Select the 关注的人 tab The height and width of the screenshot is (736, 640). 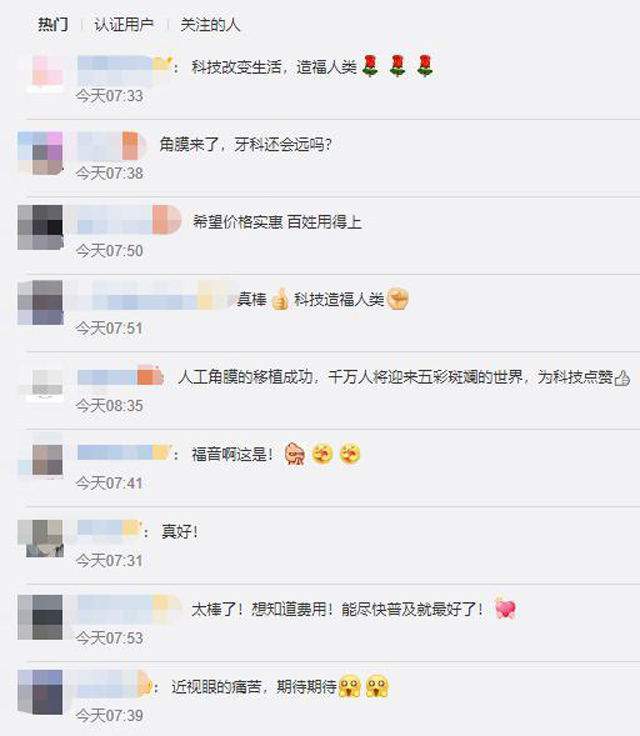pyautogui.click(x=210, y=24)
